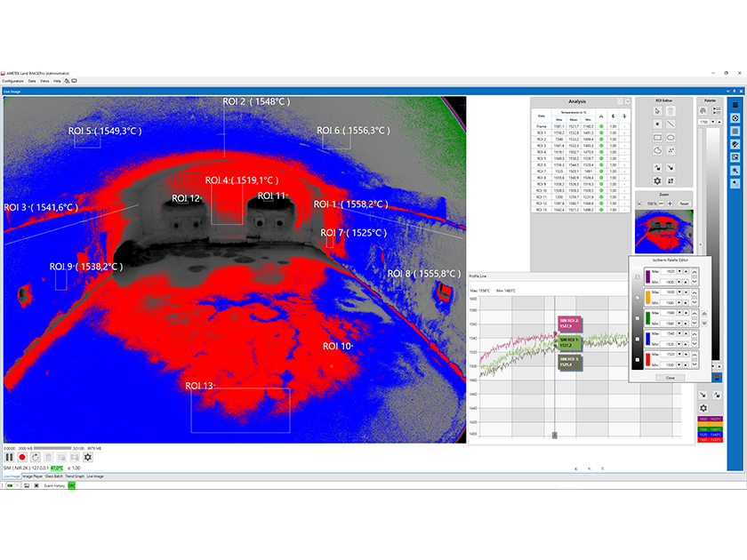Screen dimensions: 747x560
Task: Open the Configuration menu
Action: click(13, 81)
